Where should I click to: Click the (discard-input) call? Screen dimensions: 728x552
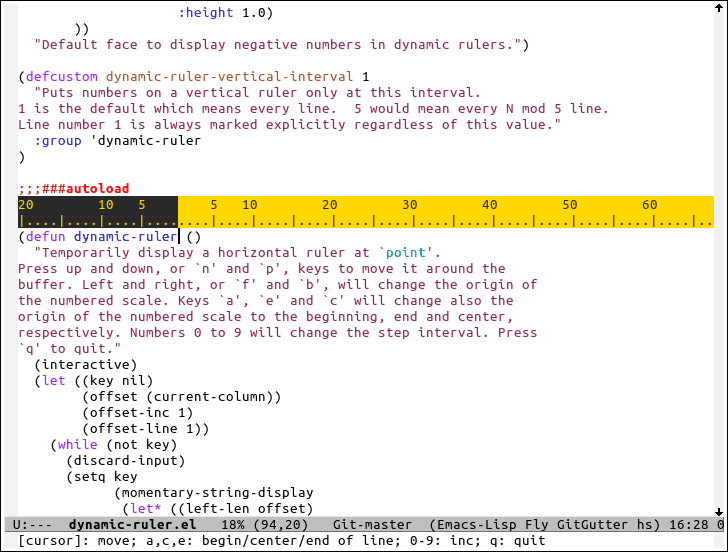pos(125,461)
